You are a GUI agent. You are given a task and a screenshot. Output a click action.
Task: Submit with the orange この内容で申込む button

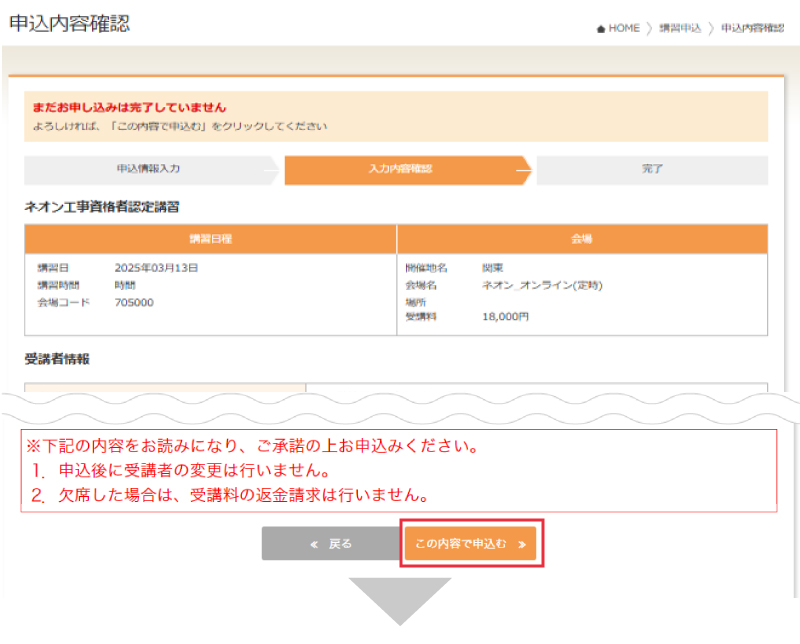pos(471,544)
